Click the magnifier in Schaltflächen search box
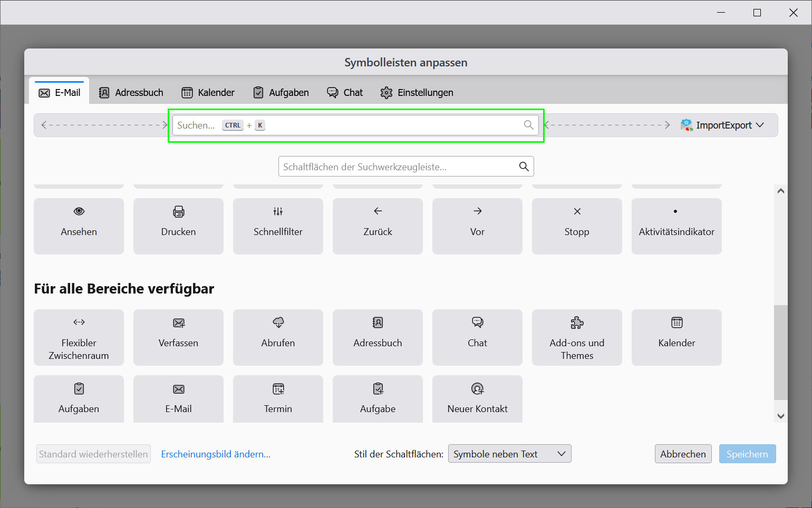Viewport: 812px width, 508px height. (x=524, y=167)
